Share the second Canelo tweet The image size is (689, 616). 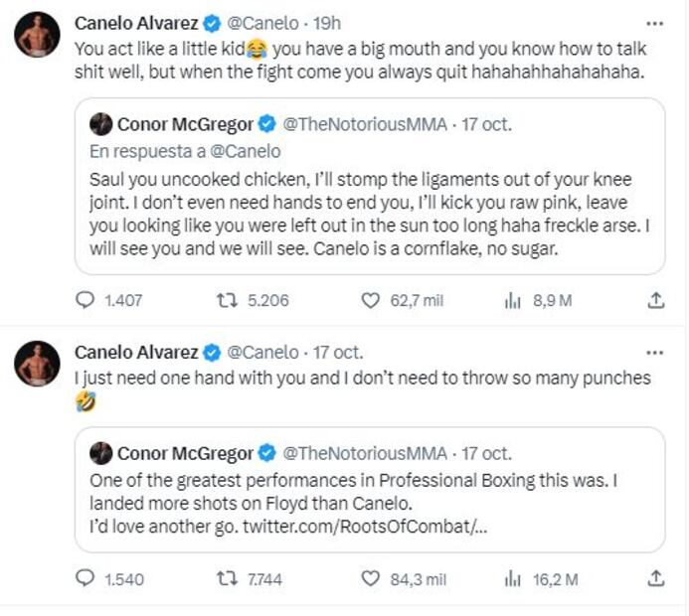pyautogui.click(x=655, y=578)
